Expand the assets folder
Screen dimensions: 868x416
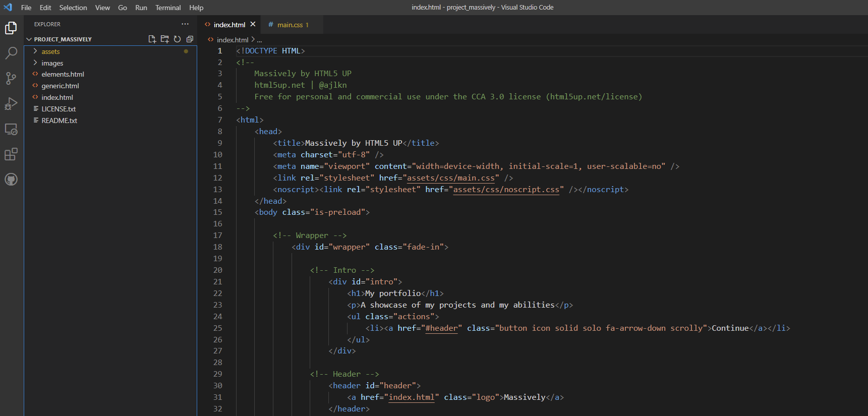click(50, 51)
